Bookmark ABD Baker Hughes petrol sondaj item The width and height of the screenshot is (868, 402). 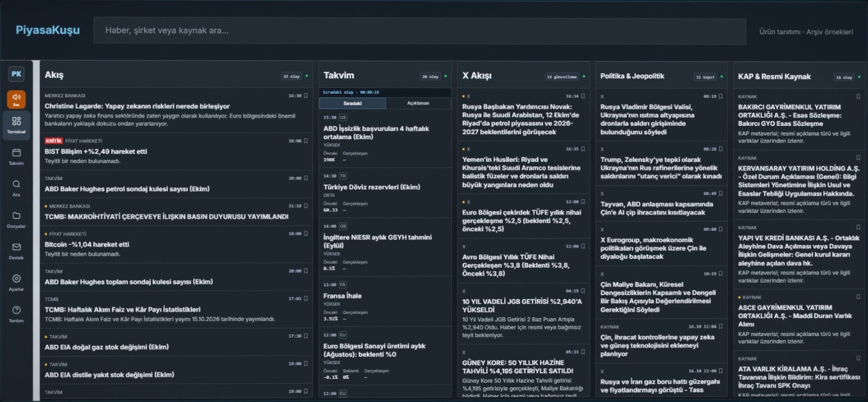coord(306,178)
